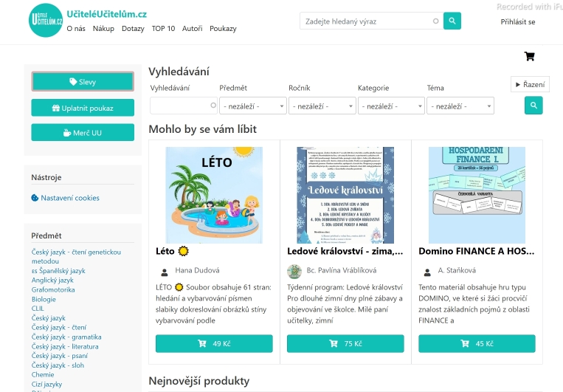The height and width of the screenshot is (392, 563).
Task: Open the shopping cart icon
Action: click(x=529, y=56)
